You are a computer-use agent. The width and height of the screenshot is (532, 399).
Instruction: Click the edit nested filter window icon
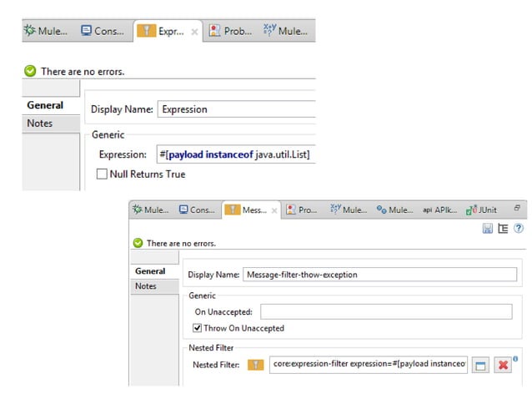[480, 365]
